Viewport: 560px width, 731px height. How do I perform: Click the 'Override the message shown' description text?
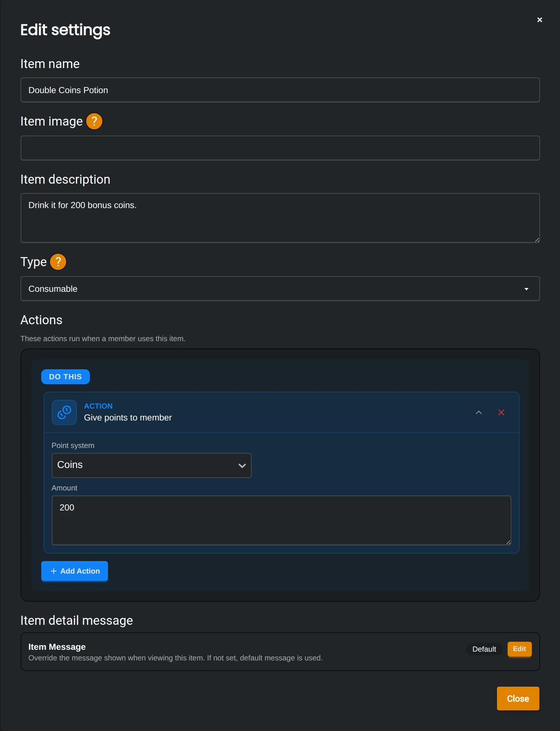pos(175,658)
